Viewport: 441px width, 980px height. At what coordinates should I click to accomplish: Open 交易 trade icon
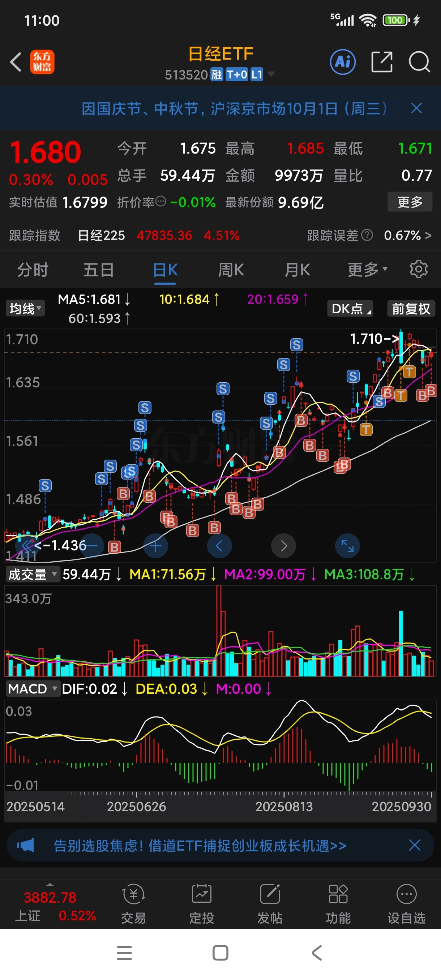133,904
